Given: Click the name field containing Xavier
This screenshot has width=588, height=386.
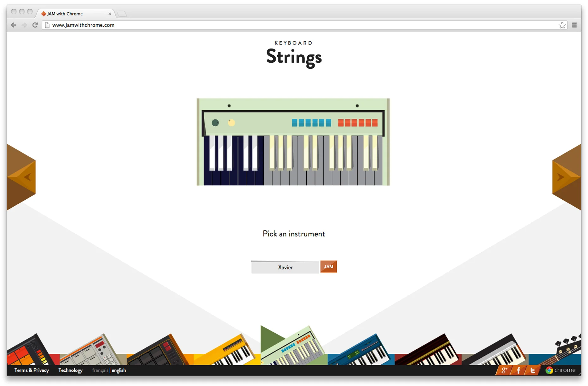Looking at the screenshot, I should click(x=285, y=267).
